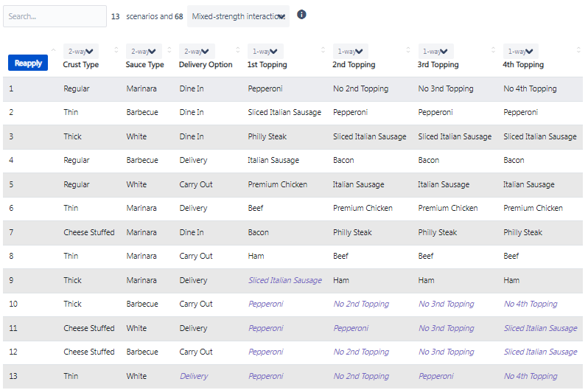Sort by Crust Type column arrows
The image size is (588, 390).
pos(116,50)
